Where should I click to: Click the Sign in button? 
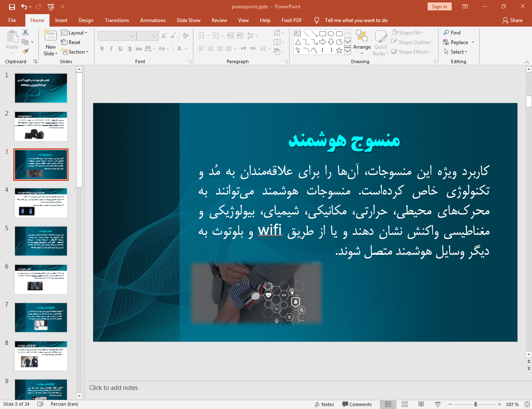click(439, 7)
